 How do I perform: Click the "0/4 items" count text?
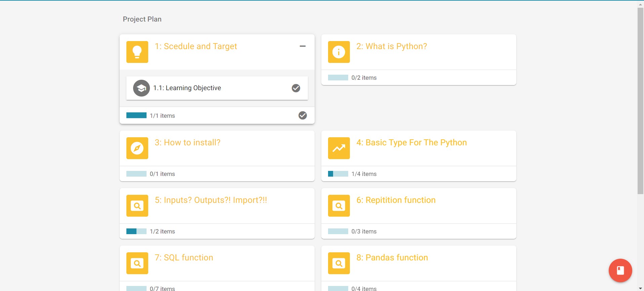[364, 288]
